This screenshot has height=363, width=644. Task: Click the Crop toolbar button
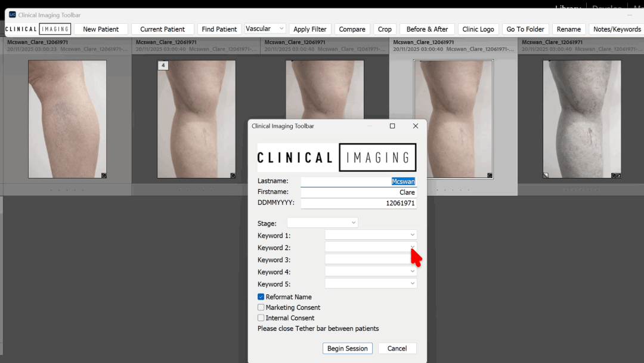pos(385,29)
